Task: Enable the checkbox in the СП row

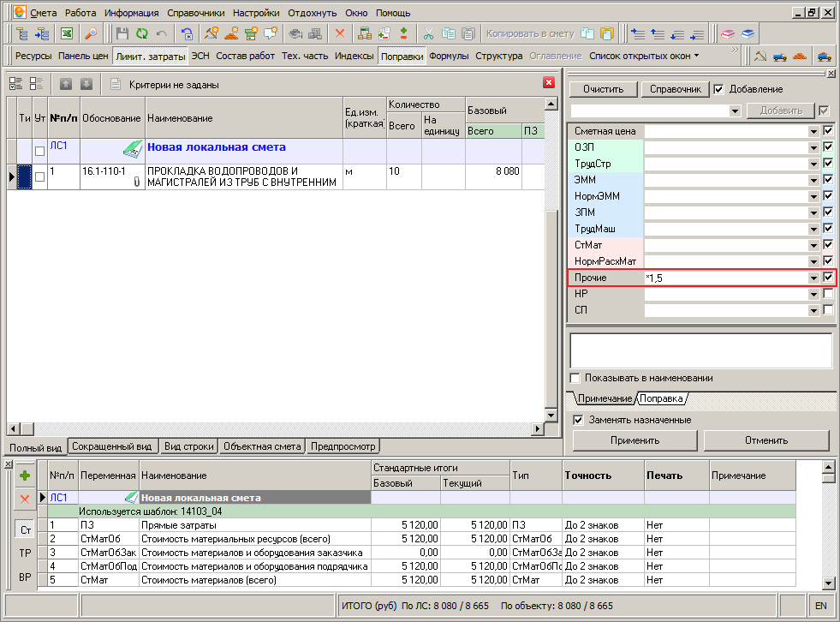Action: (x=828, y=309)
